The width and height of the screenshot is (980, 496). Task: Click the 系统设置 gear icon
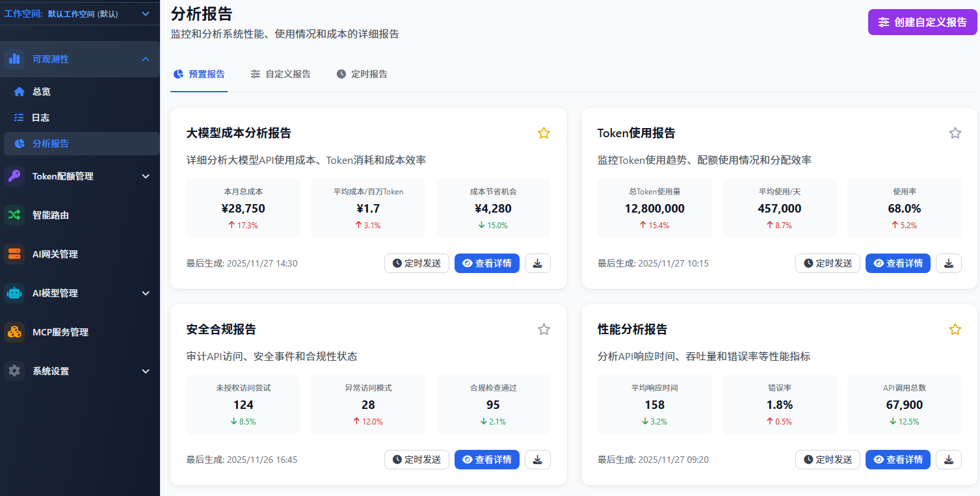click(14, 371)
